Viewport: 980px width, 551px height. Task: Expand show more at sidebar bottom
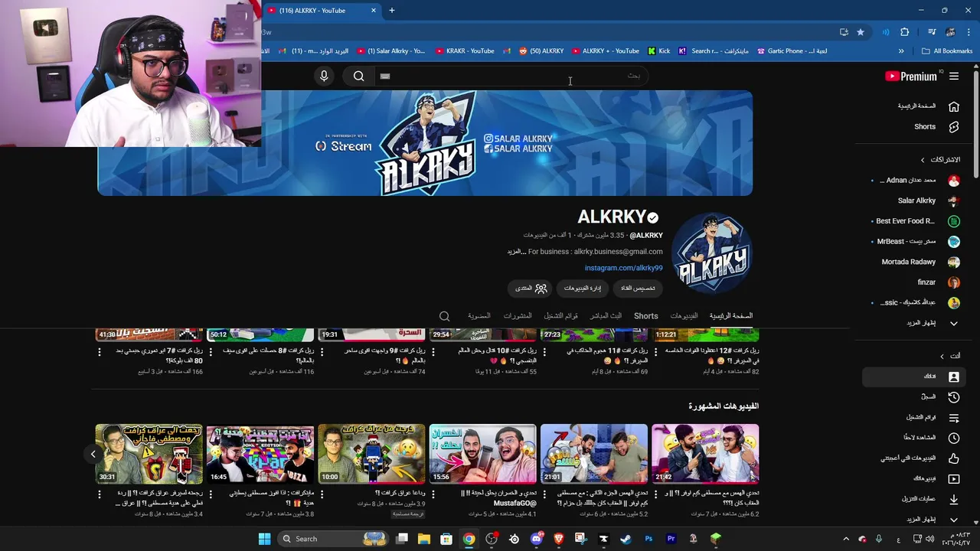(914, 520)
